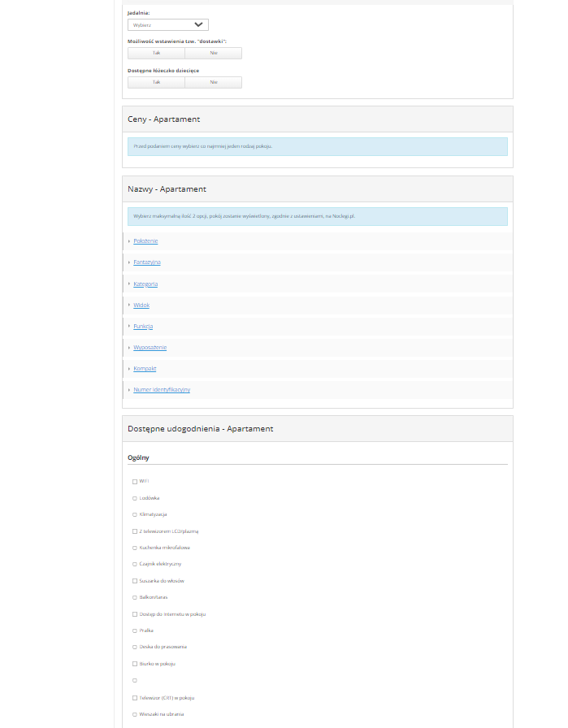
Task: Choose Tak for the "dostawki" option
Action: click(x=156, y=53)
